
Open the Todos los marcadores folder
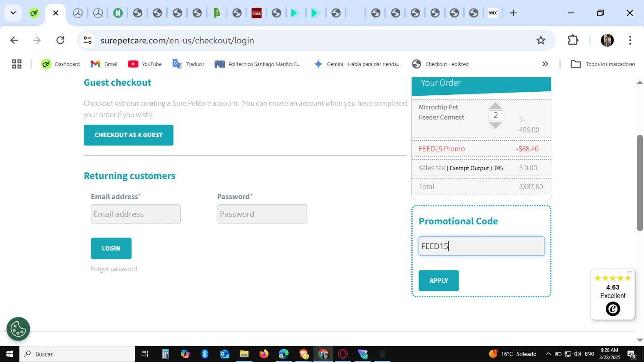click(x=603, y=64)
